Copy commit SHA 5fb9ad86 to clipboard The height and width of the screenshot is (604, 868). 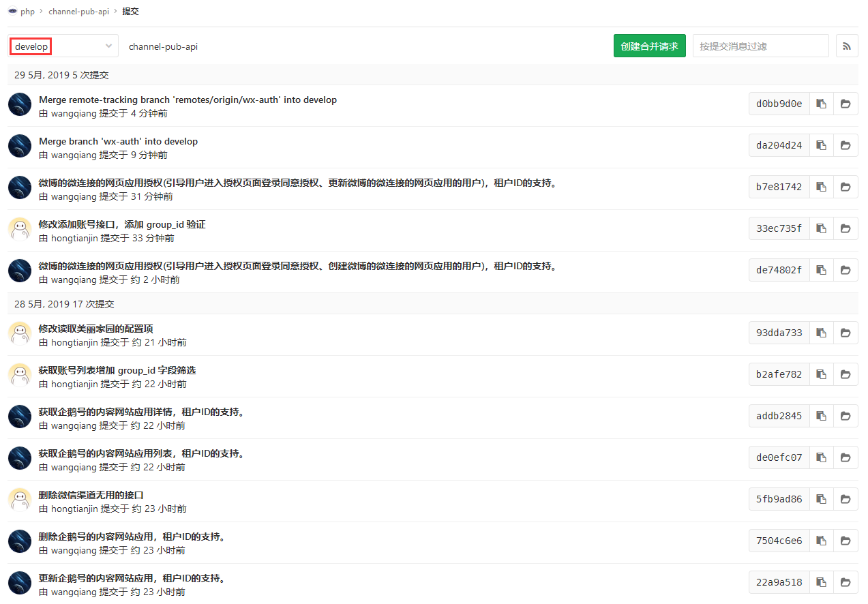point(822,499)
